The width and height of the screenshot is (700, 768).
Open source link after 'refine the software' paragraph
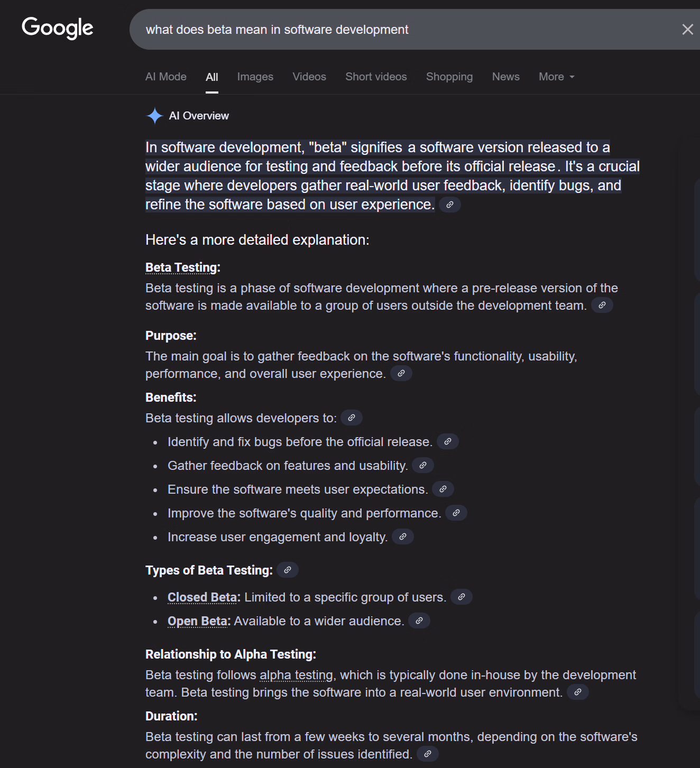(450, 205)
